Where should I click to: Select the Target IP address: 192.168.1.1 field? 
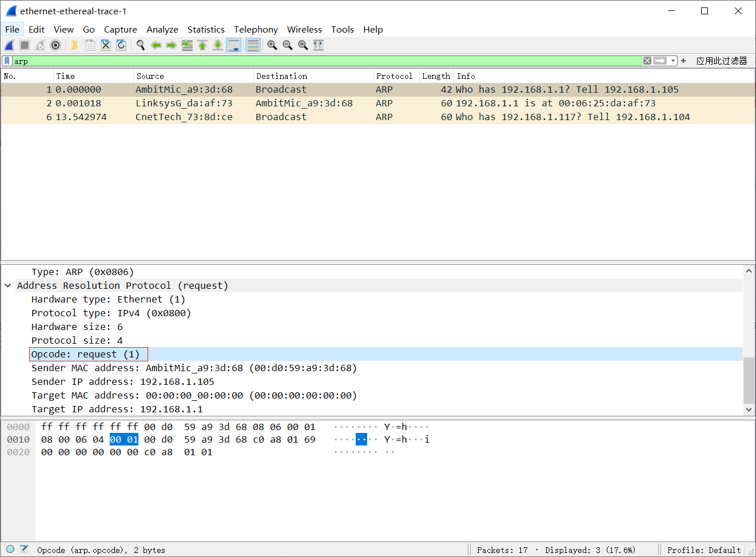pyautogui.click(x=117, y=409)
